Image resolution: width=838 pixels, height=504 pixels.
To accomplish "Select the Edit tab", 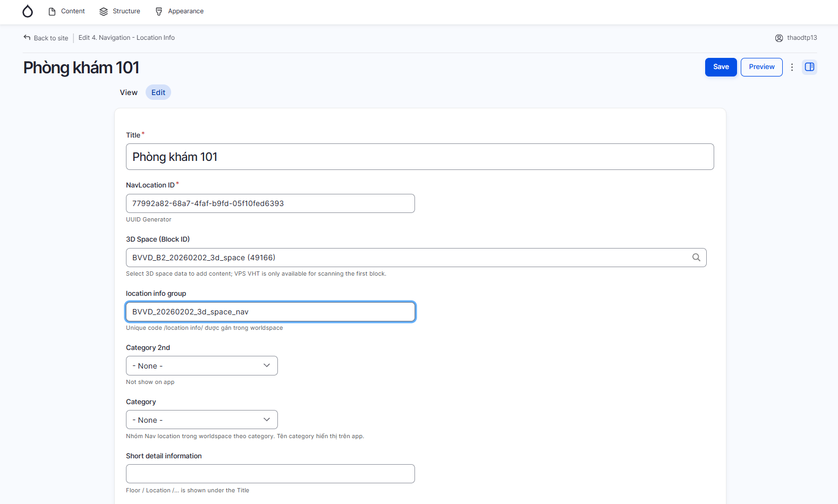I will coord(158,92).
